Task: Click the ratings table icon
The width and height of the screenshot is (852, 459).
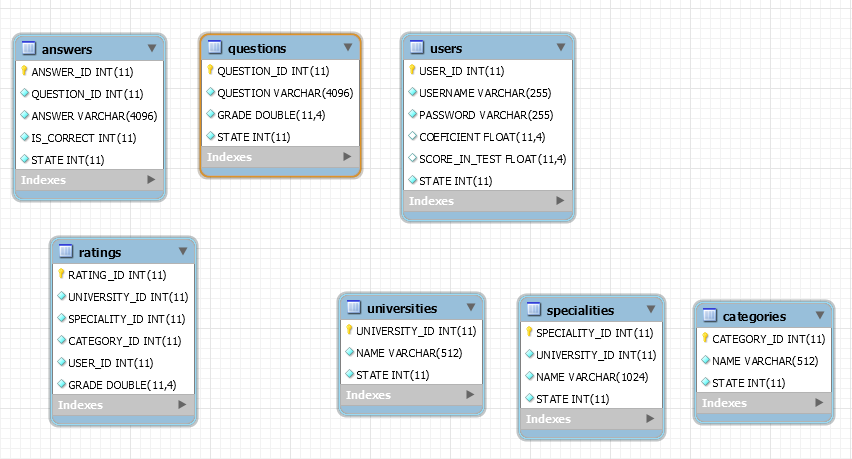Action: [66, 251]
